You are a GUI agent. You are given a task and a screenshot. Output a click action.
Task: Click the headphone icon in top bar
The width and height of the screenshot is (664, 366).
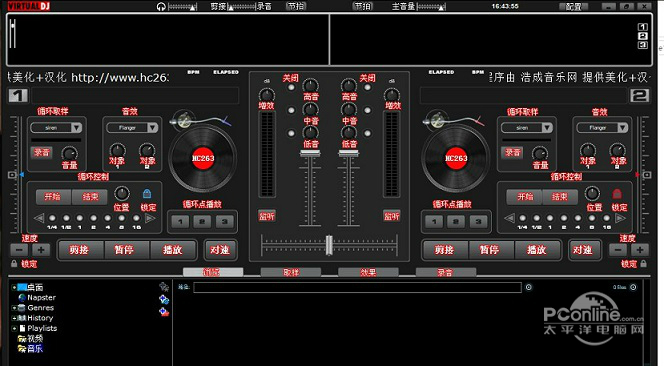161,6
